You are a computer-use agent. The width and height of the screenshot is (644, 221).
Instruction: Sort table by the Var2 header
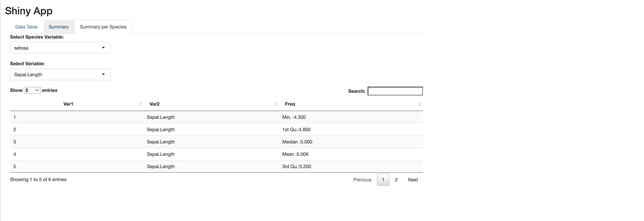pyautogui.click(x=154, y=104)
